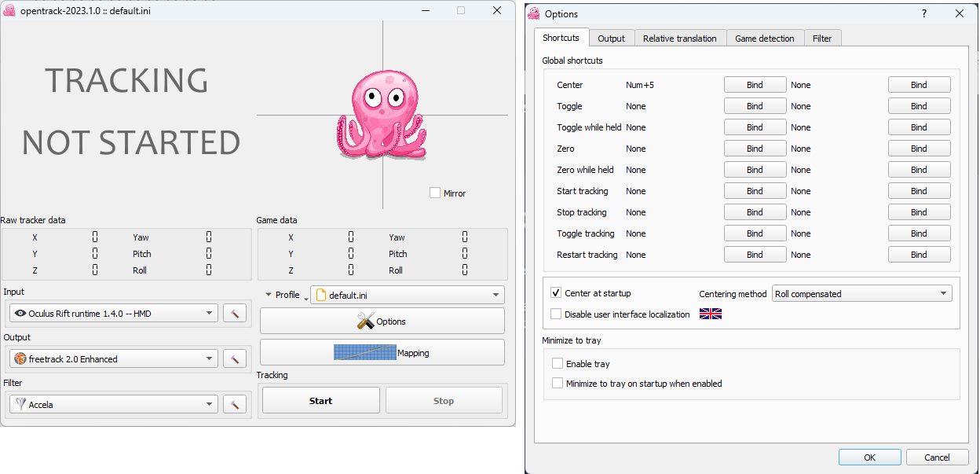Viewport: 980px width, 474px height.
Task: Open the Input tracker dropdown
Action: click(114, 314)
